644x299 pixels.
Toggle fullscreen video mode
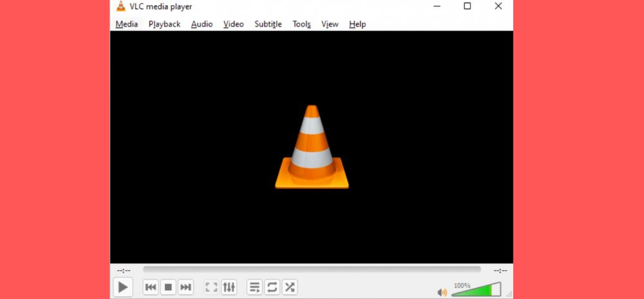pyautogui.click(x=211, y=287)
